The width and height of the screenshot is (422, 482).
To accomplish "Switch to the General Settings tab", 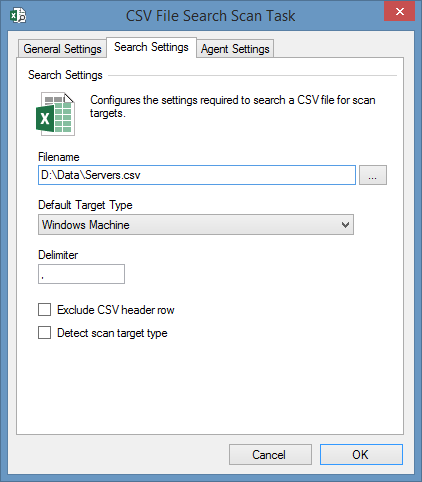I will [x=62, y=49].
